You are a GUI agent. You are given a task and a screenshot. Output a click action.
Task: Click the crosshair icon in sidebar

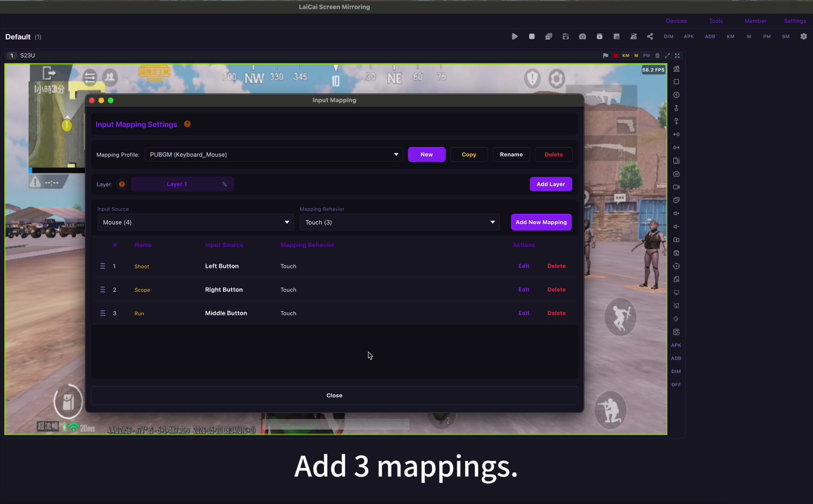click(676, 266)
